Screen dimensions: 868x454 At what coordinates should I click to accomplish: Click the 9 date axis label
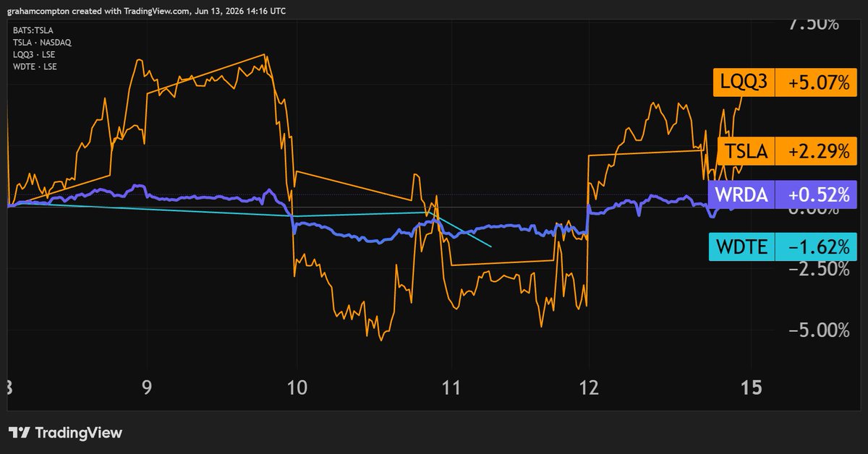(x=147, y=387)
